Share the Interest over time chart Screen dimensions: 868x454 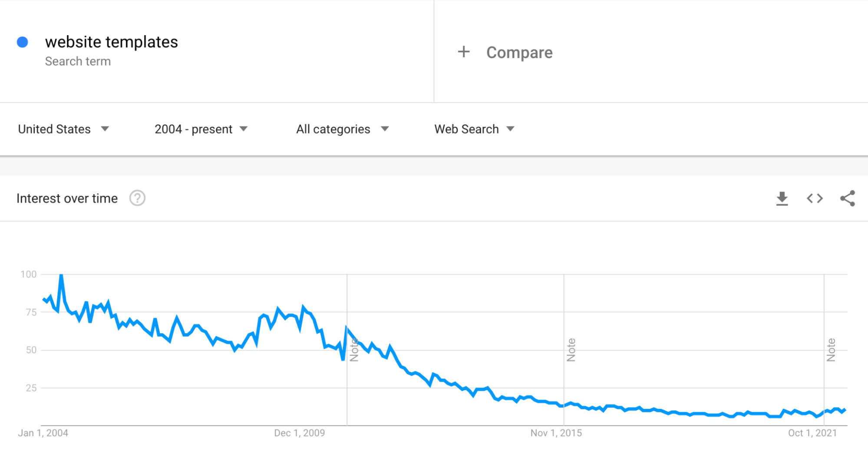tap(848, 199)
